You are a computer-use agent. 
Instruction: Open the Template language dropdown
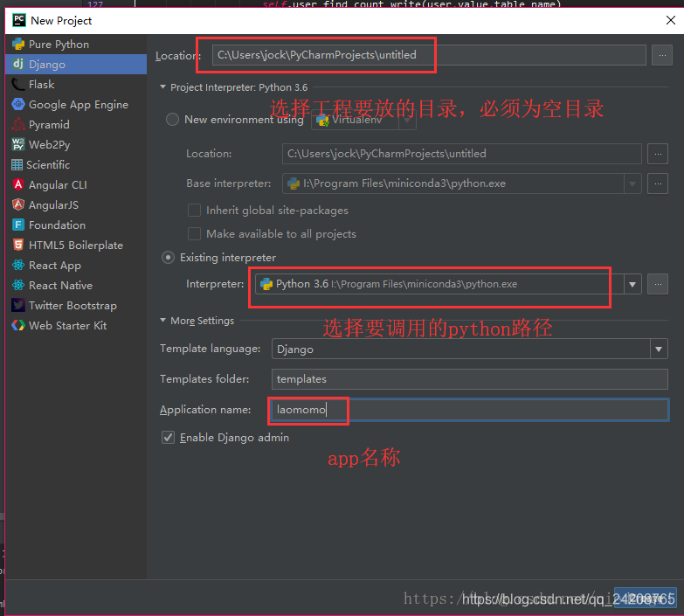coord(659,349)
